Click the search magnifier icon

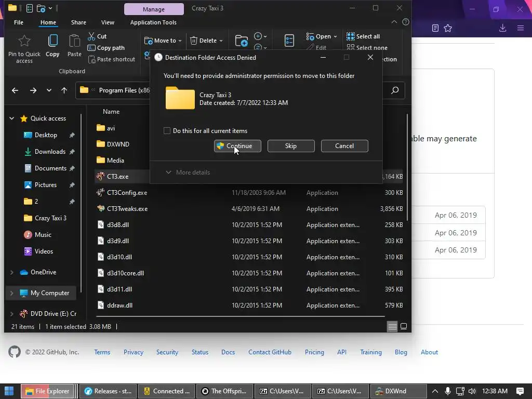point(395,90)
